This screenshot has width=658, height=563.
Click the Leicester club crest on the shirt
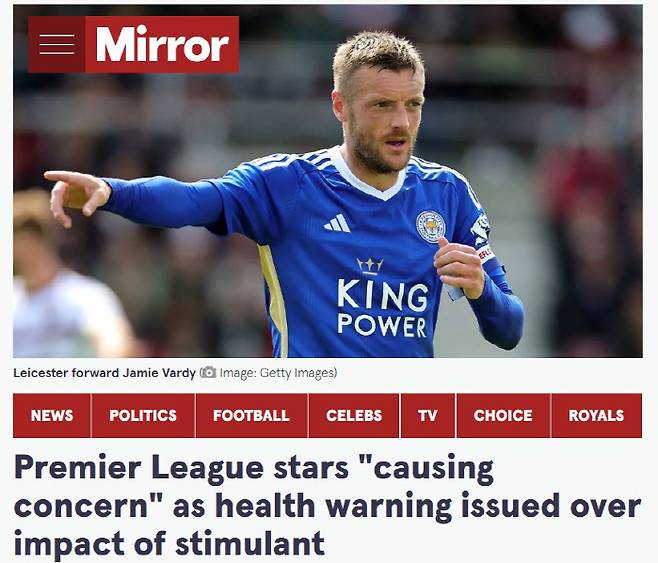pyautogui.click(x=430, y=227)
